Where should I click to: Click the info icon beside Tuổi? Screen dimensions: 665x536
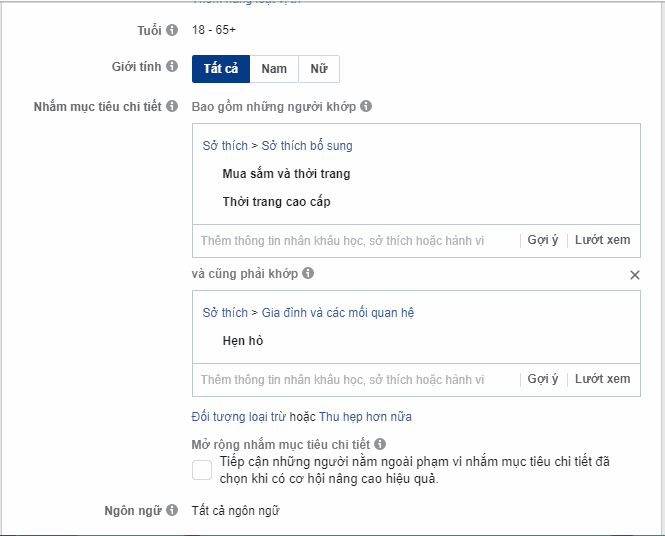coord(172,30)
